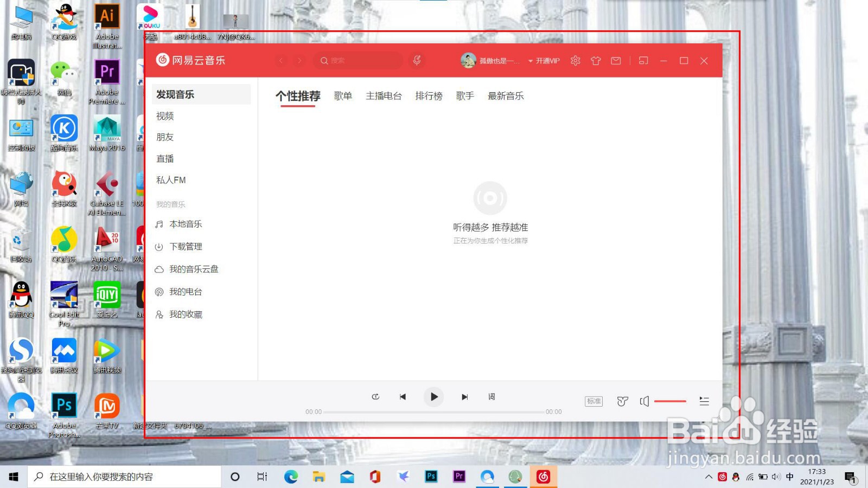The image size is (868, 488).
Task: Skip to the previous track
Action: coord(403,397)
